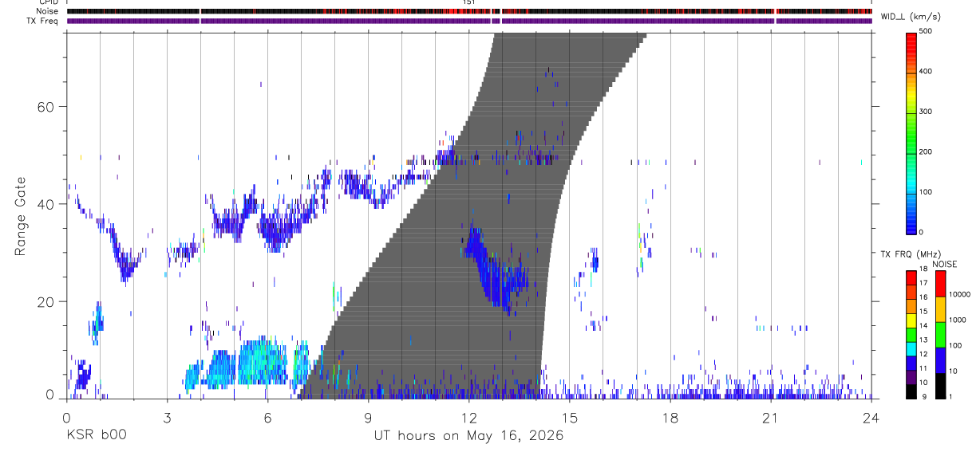The width and height of the screenshot is (980, 452).
Task: Select the Noise strip above the plot
Action: (469, 12)
